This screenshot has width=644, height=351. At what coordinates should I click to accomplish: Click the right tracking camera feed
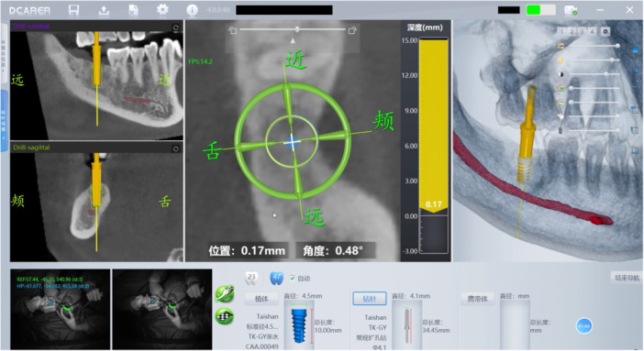(162, 309)
